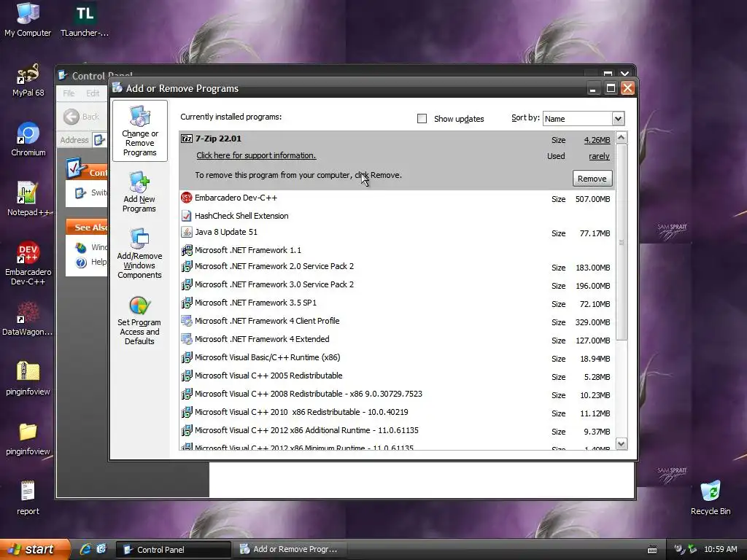The image size is (747, 560).
Task: Open TLauncher desktop shortcut
Action: tap(85, 20)
